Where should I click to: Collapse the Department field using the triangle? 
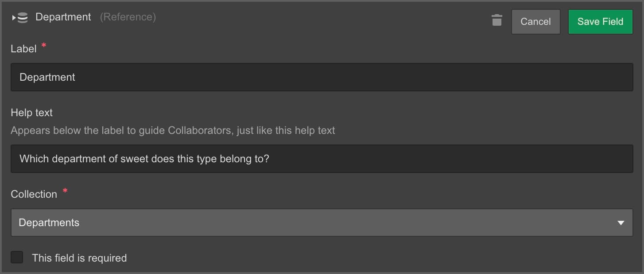point(14,18)
